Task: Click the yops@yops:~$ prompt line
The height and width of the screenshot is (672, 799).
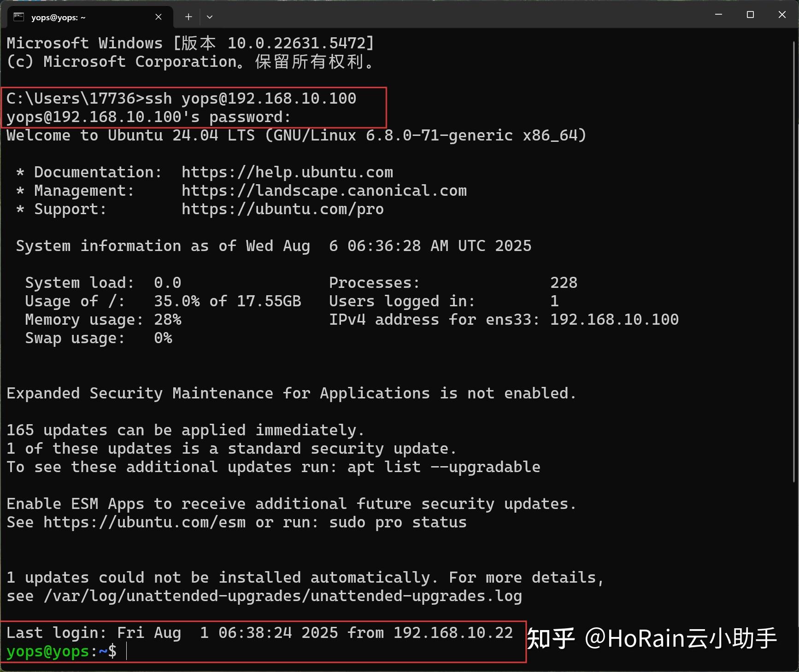Action: 62,651
